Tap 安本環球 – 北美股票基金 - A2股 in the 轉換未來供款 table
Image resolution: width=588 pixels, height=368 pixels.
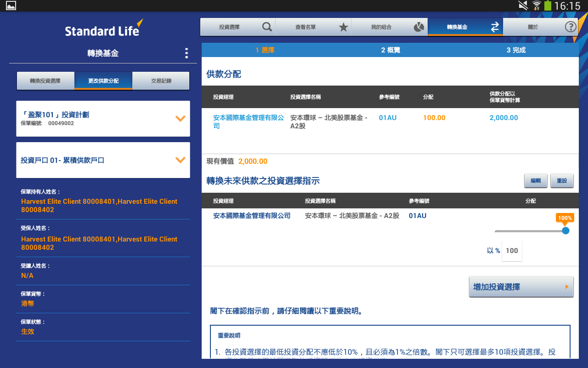[x=352, y=216]
